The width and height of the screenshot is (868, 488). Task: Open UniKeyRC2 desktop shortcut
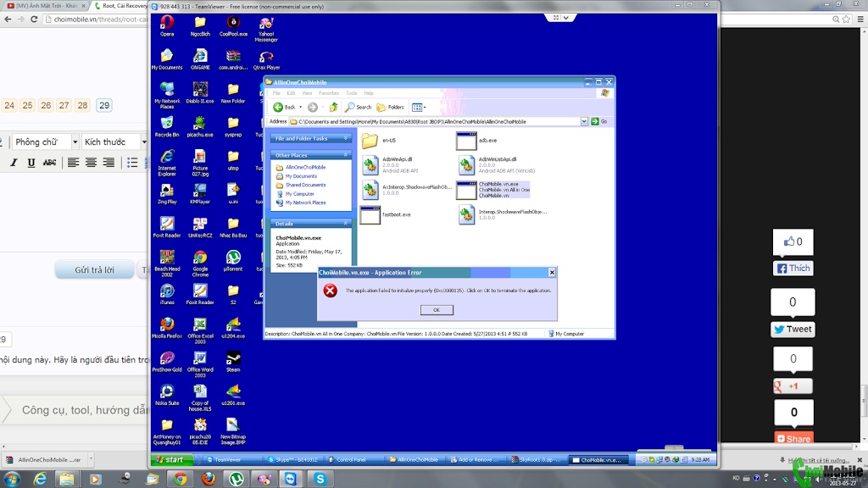click(x=200, y=227)
